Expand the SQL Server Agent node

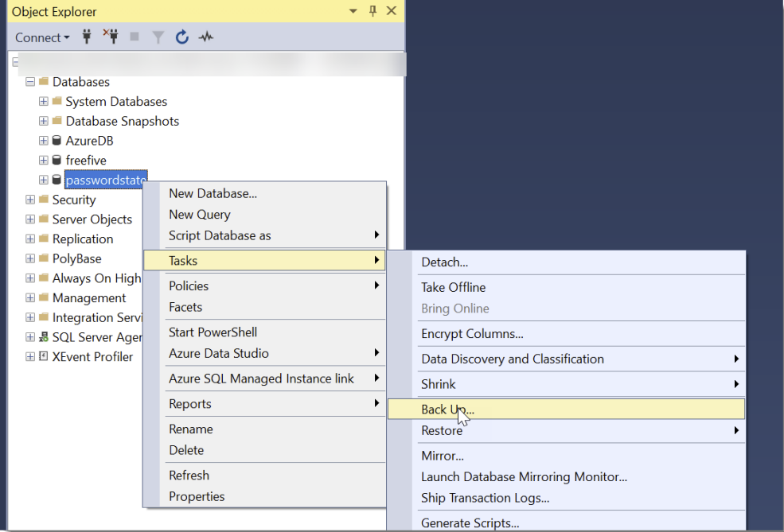click(x=30, y=336)
